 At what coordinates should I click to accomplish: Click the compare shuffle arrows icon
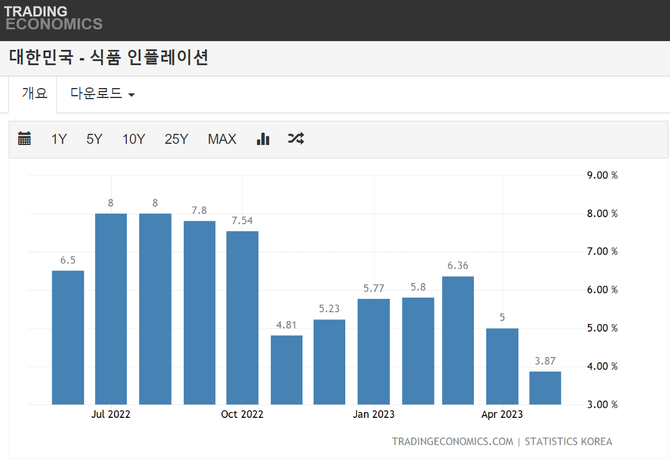pyautogui.click(x=296, y=139)
